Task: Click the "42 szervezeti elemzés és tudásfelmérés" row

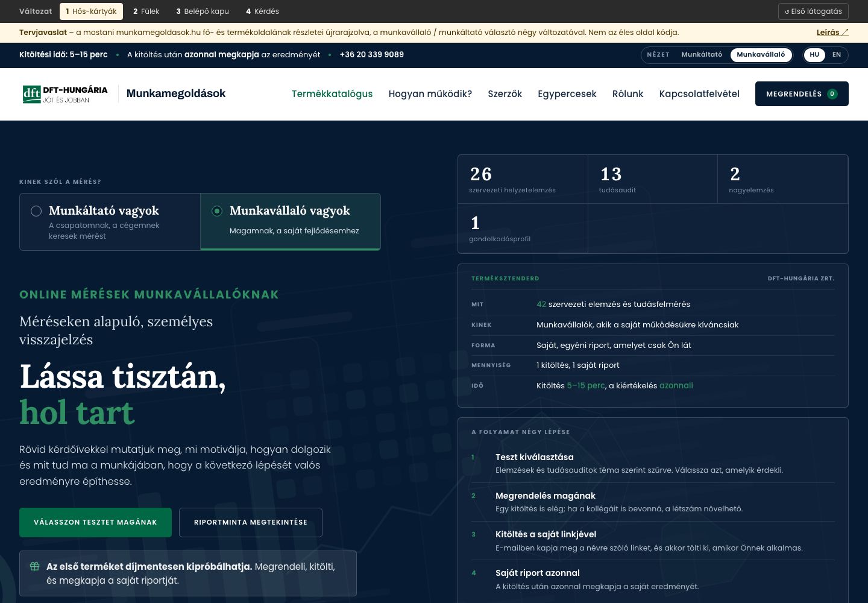Action: [653, 305]
